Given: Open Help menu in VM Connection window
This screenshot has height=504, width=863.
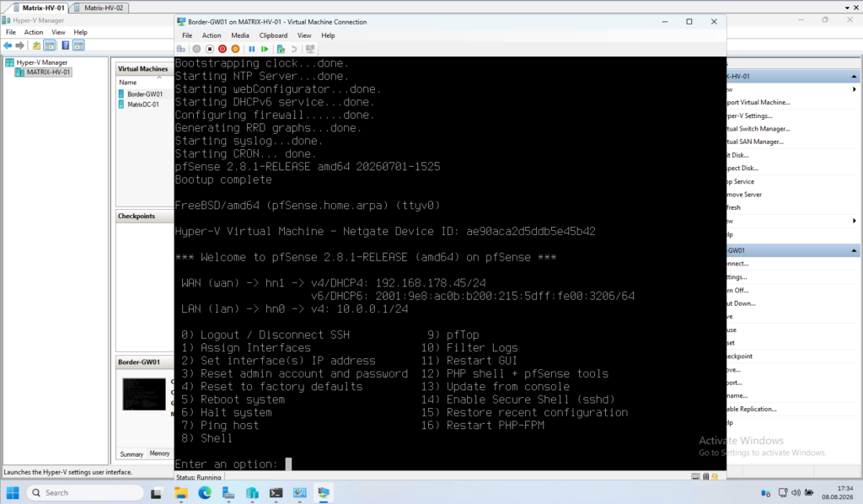Looking at the screenshot, I should click(x=328, y=35).
